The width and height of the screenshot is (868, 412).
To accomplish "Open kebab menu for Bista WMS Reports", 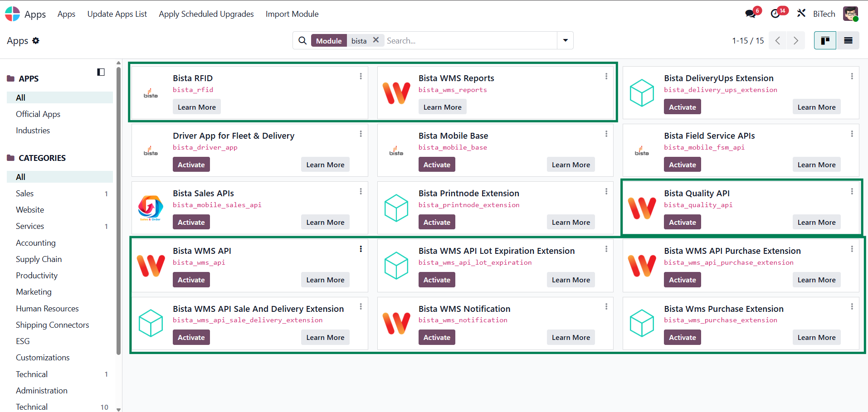I will tap(606, 76).
